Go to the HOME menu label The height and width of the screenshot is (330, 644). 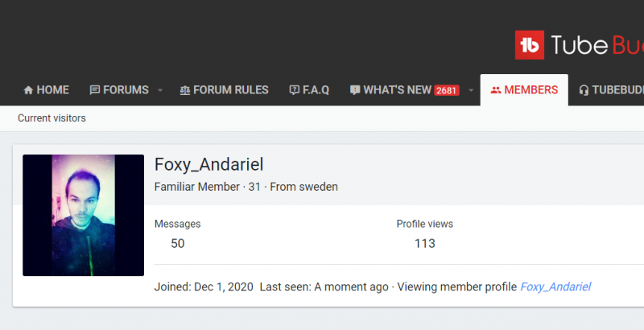53,90
